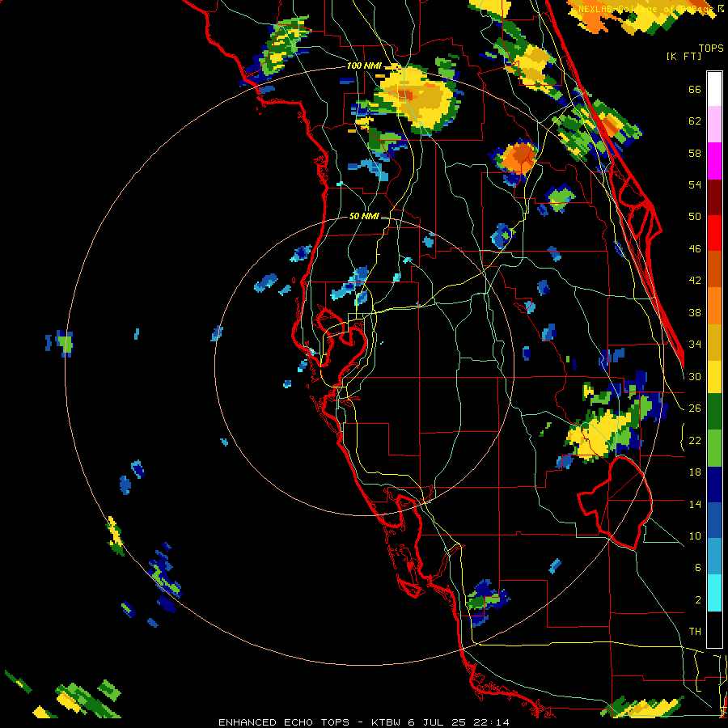Select the dark red legend swatch
Viewport: 728px width, 728px height.
click(x=714, y=197)
